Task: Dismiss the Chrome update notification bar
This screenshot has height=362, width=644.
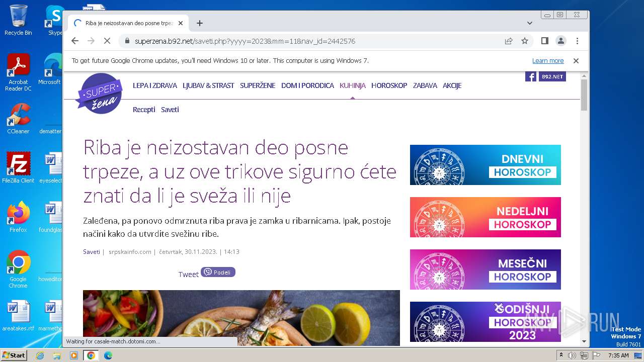Action: [x=576, y=60]
